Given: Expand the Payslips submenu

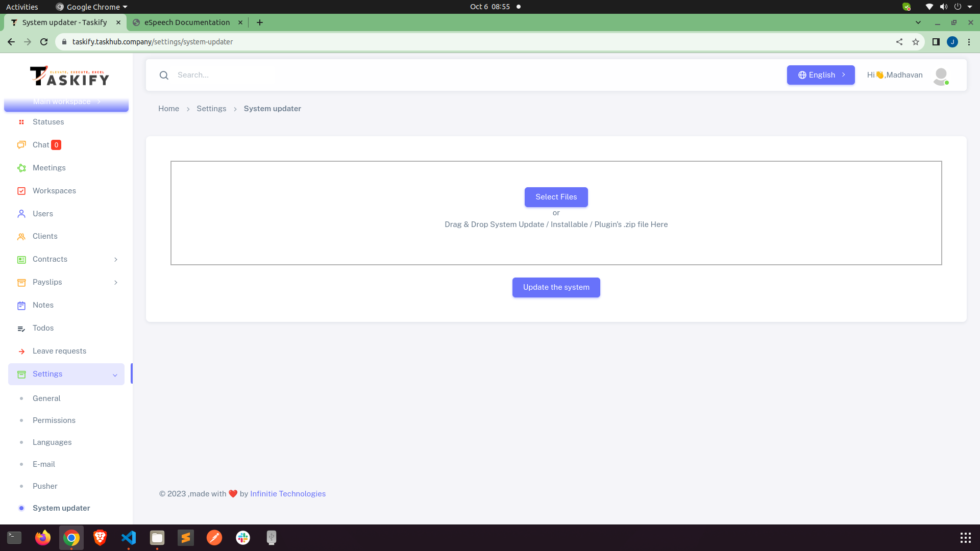Looking at the screenshot, I should click(116, 282).
